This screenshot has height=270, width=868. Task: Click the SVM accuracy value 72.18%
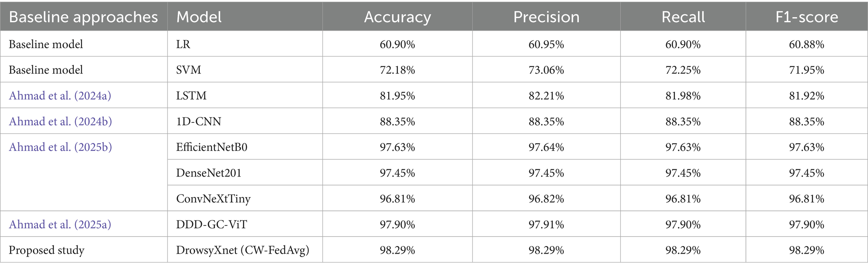pyautogui.click(x=397, y=70)
